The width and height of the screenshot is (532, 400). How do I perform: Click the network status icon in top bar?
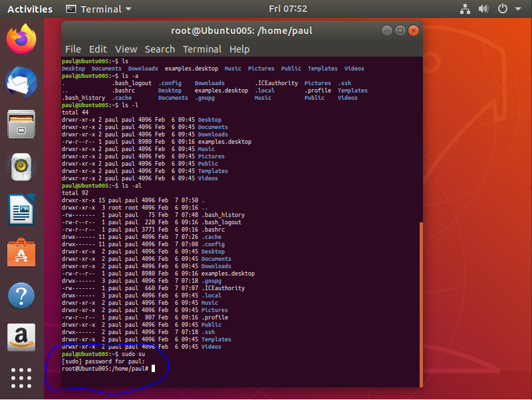coord(465,9)
